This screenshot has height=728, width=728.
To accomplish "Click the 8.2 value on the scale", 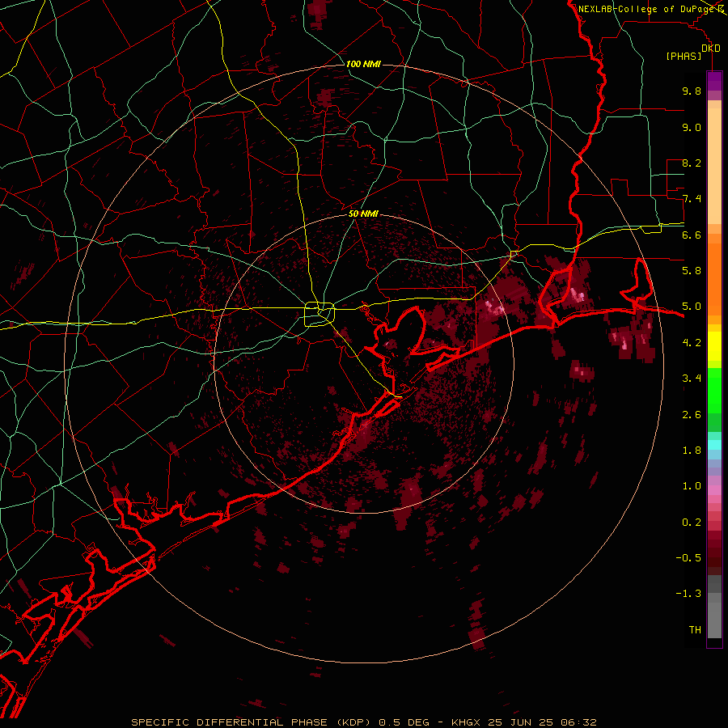I will [692, 163].
